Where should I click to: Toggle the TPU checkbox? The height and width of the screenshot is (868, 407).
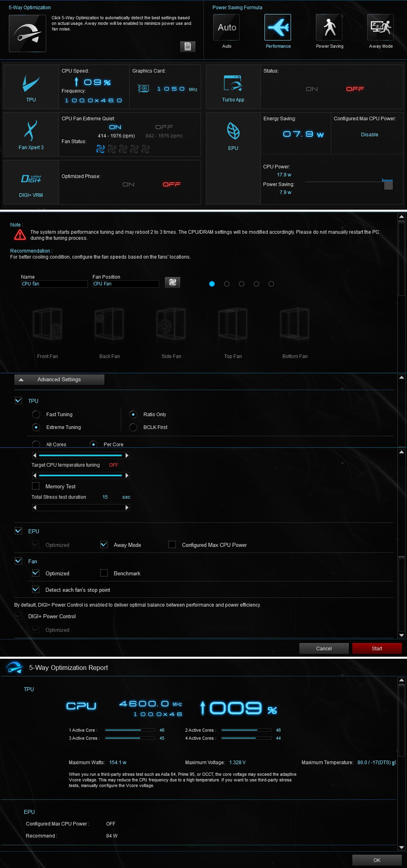(18, 401)
